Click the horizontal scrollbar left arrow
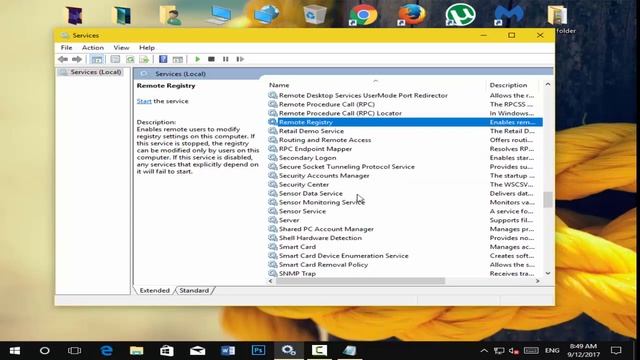The width and height of the screenshot is (640, 360). point(271,281)
